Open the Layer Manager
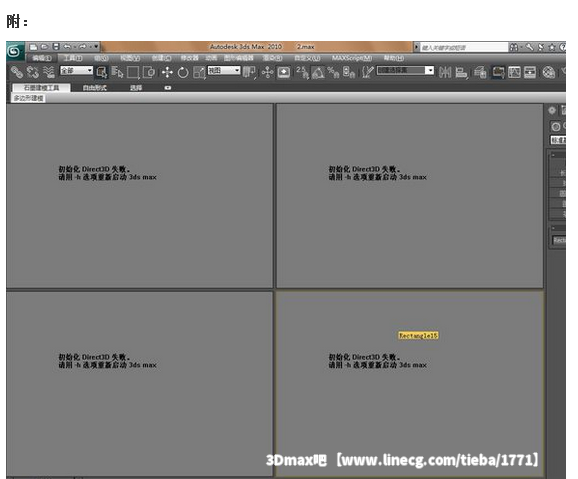578x479 pixels. (x=480, y=72)
